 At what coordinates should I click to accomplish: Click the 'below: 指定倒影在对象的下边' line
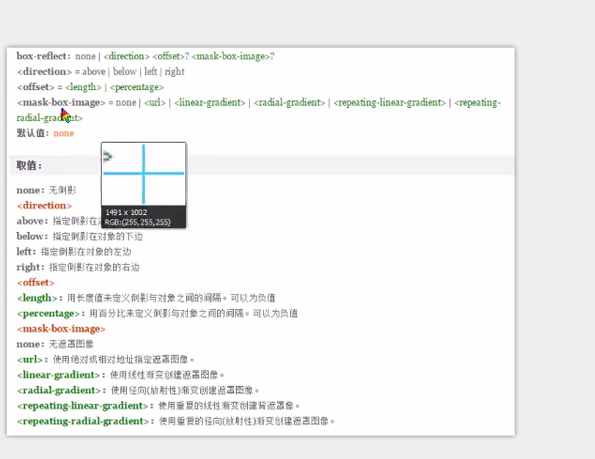80,236
